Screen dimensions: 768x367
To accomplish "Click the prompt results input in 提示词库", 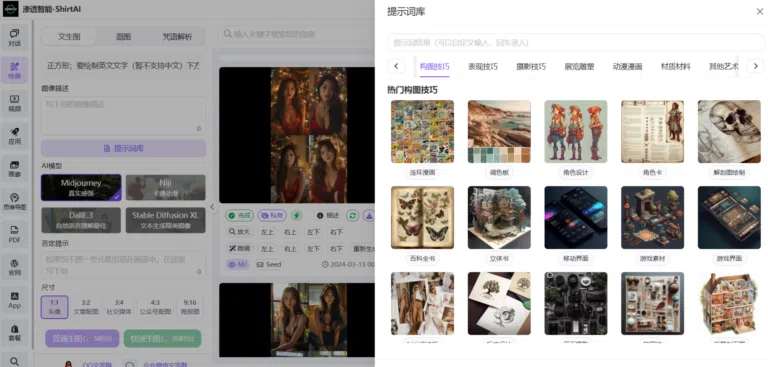I will (575, 43).
